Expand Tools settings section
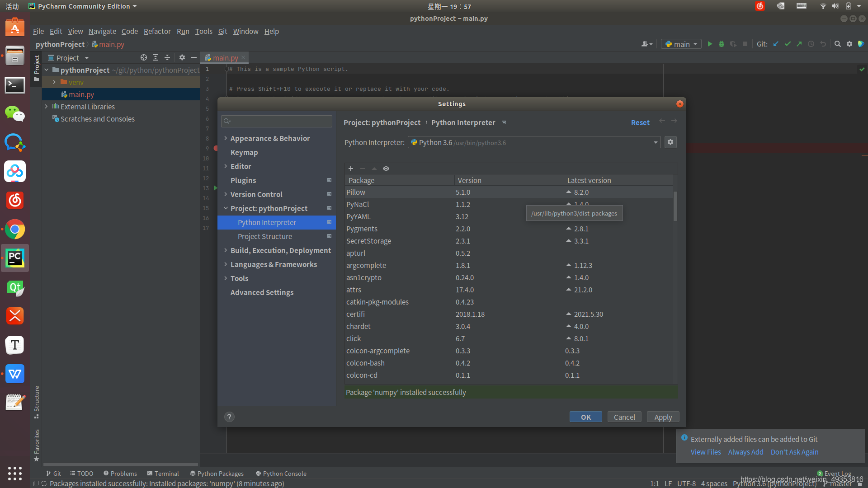 click(x=226, y=278)
